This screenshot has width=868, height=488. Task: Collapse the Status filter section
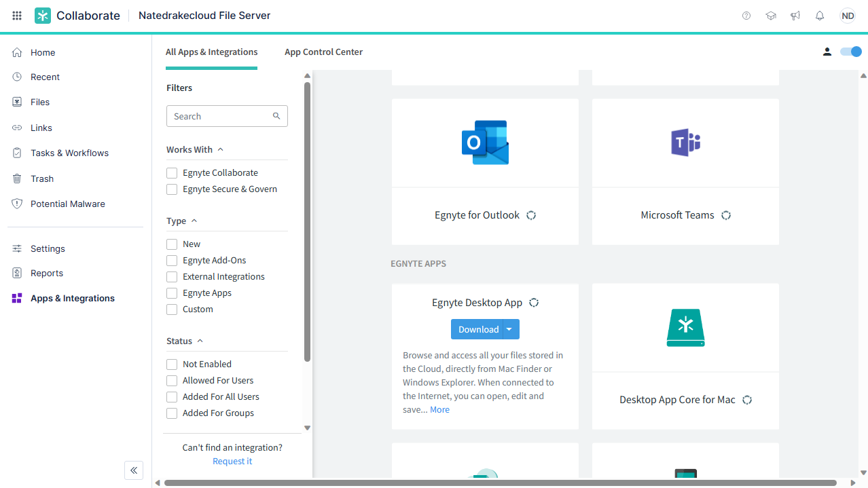click(x=200, y=341)
